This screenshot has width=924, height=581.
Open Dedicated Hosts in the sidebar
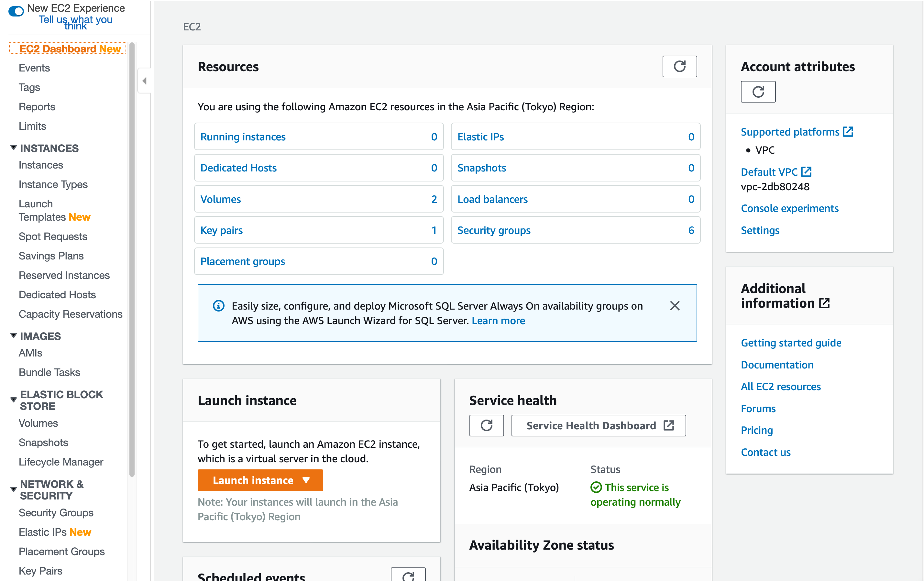[x=57, y=295]
